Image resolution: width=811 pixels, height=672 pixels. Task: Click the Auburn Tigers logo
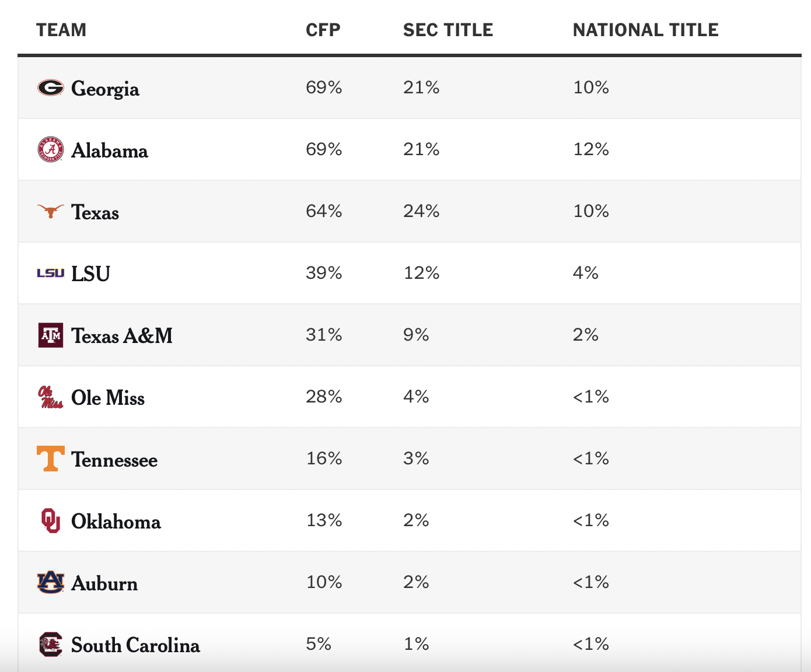51,583
